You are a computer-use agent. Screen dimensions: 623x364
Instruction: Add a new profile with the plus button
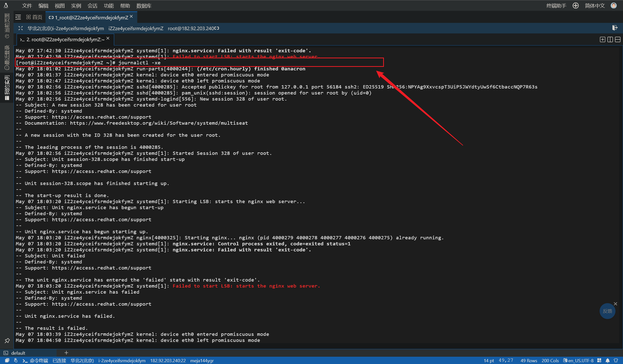tap(66, 353)
